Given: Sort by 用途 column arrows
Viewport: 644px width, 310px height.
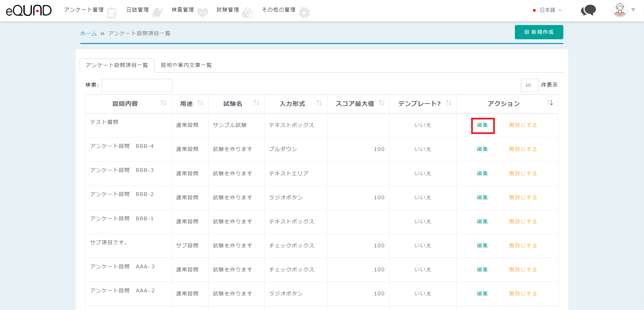Looking at the screenshot, I should click(x=200, y=103).
